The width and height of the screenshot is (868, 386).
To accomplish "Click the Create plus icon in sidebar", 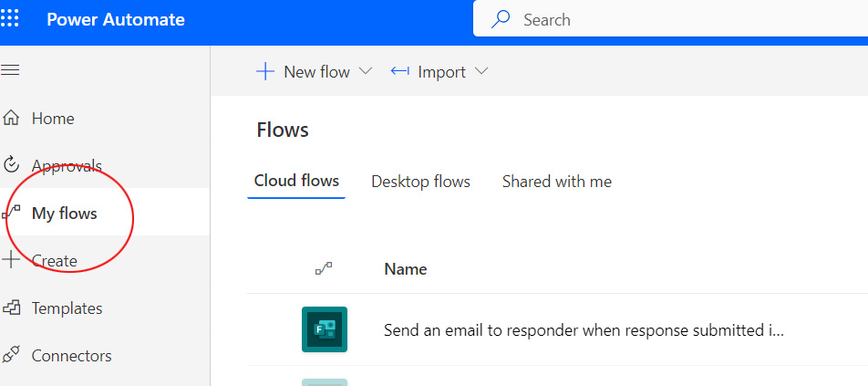I will 12,260.
